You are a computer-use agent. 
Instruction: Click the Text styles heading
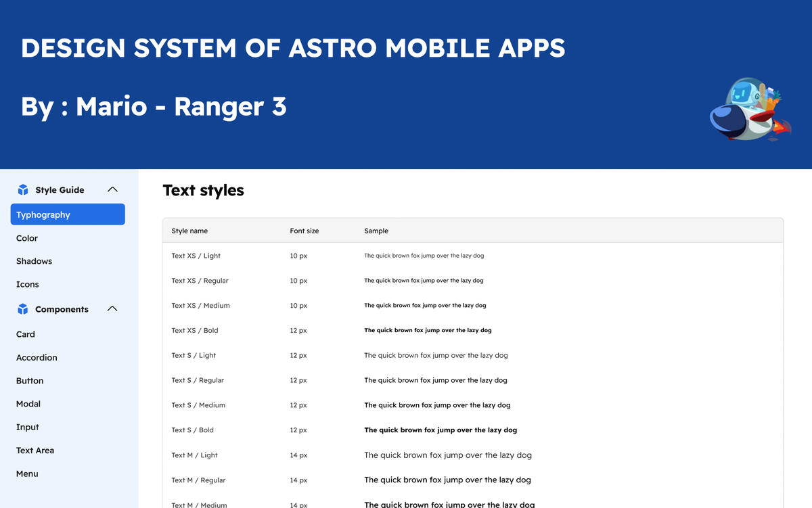203,190
